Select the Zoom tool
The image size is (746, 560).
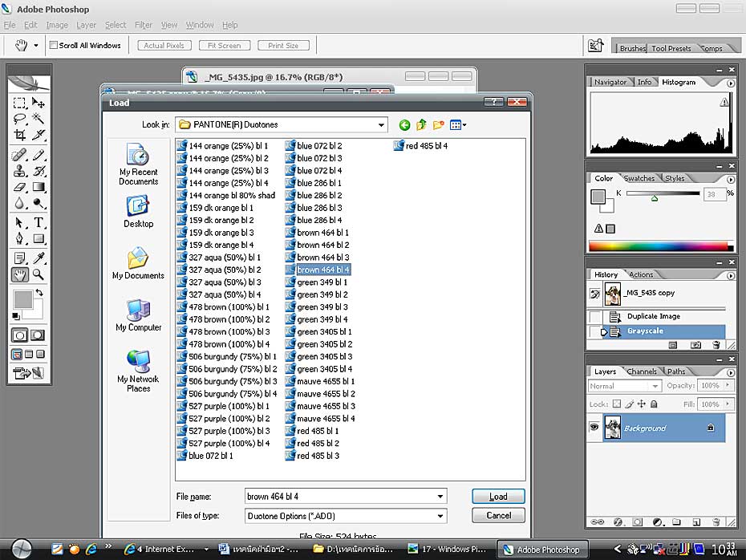(x=38, y=274)
